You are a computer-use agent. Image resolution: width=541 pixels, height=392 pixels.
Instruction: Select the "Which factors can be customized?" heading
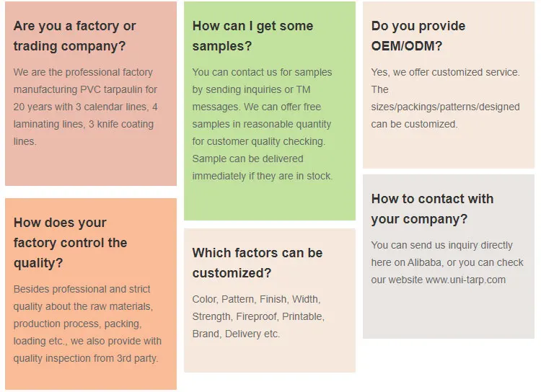[257, 263]
